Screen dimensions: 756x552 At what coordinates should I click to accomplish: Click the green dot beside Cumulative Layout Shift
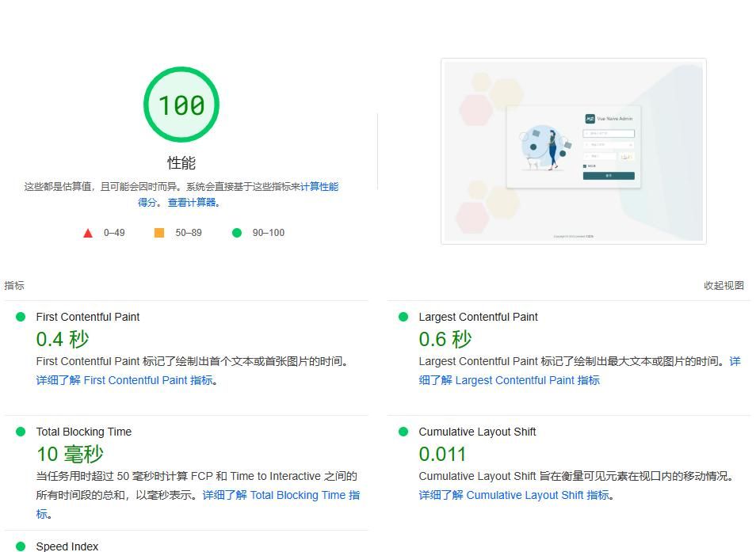tap(403, 432)
